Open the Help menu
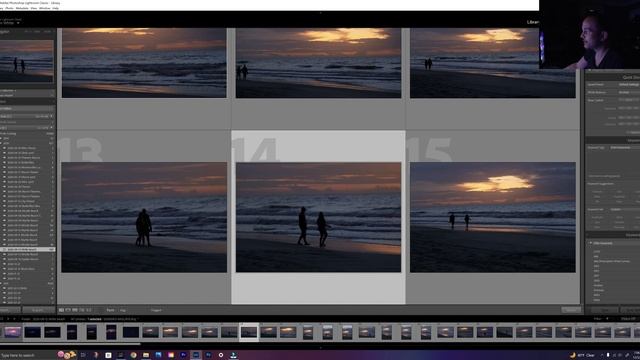640x360 pixels. [x=56, y=8]
